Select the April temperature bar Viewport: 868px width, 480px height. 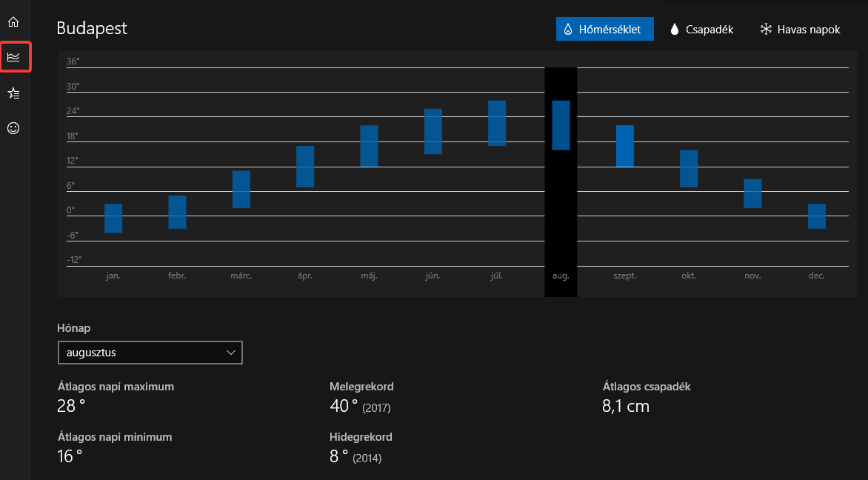(x=305, y=167)
